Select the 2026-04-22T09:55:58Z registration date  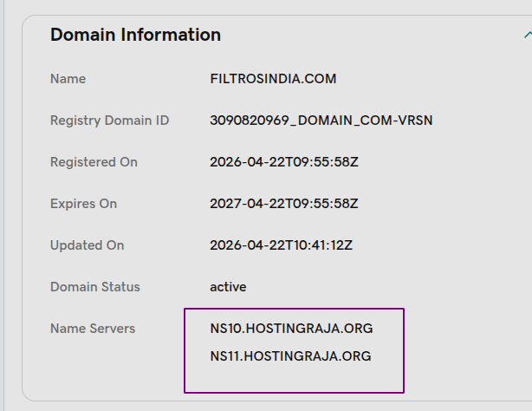click(284, 162)
